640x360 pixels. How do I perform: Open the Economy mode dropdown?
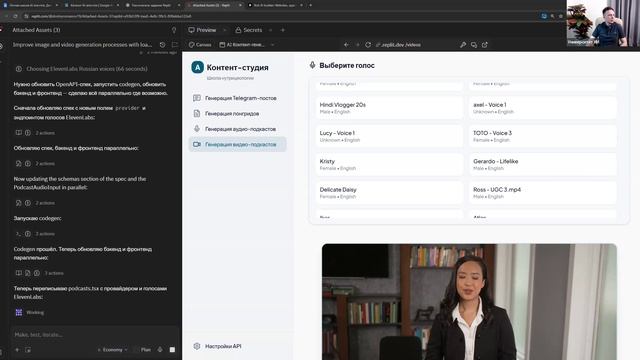[112, 350]
